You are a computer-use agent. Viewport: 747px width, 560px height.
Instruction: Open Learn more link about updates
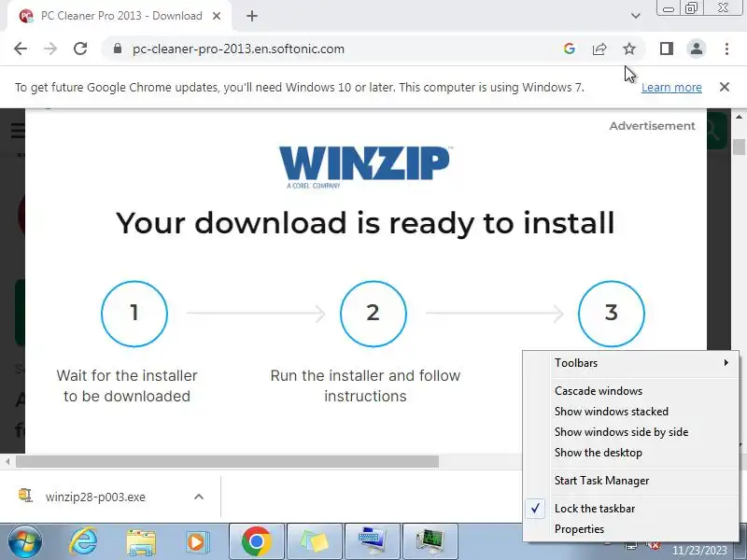(671, 88)
